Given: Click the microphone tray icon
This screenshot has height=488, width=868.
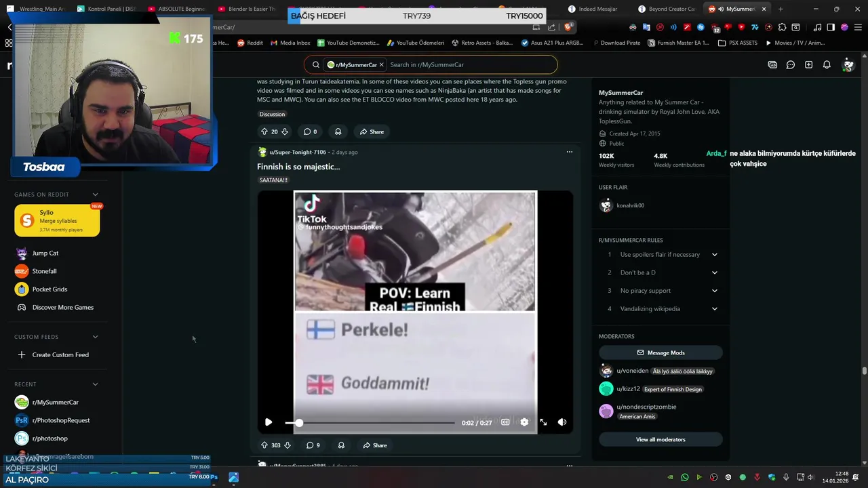Looking at the screenshot, I should pos(786,477).
